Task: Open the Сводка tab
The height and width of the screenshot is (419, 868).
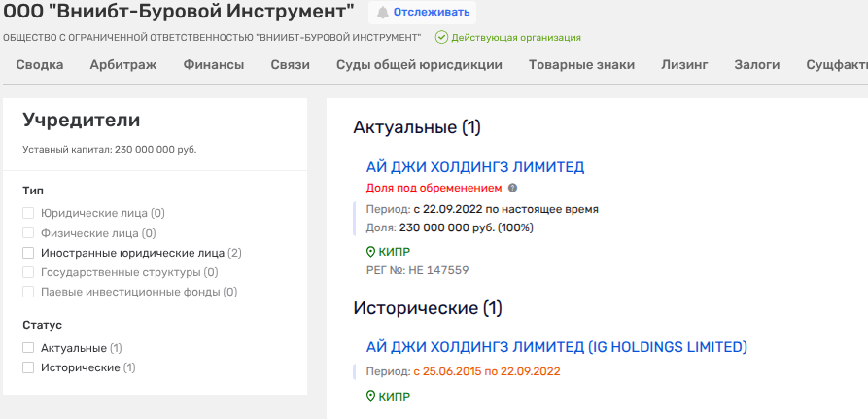Action: [40, 65]
